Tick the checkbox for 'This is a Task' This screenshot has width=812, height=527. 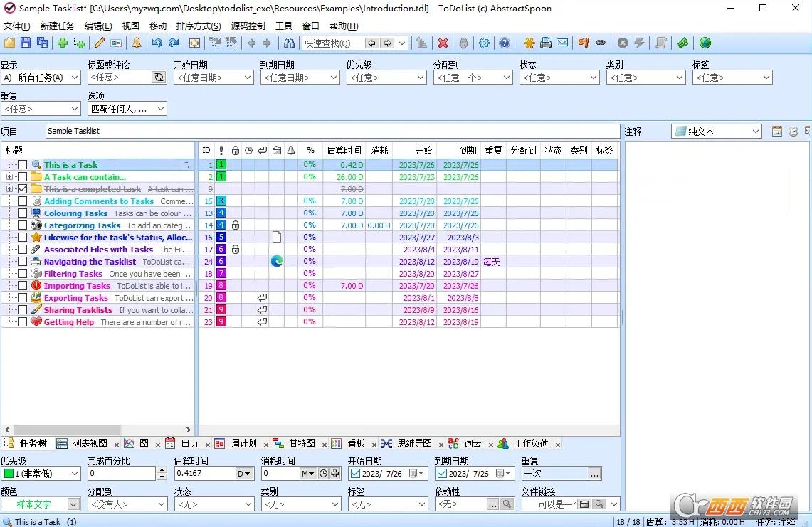tap(22, 164)
